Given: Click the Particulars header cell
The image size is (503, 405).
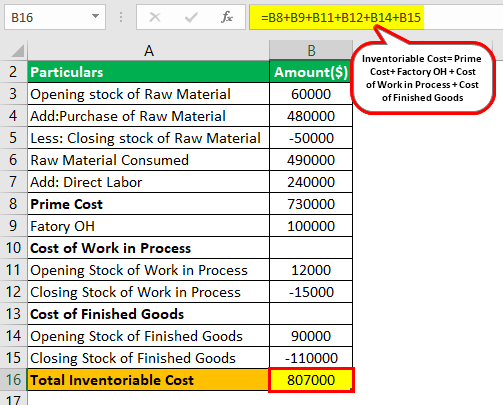Looking at the screenshot, I should (x=149, y=72).
